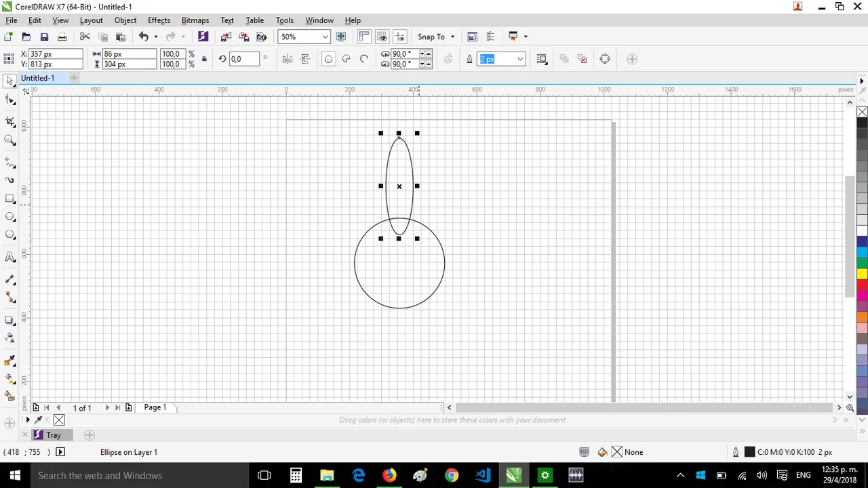Choose the Arc shape mode button
This screenshot has width=868, height=488.
tap(364, 59)
